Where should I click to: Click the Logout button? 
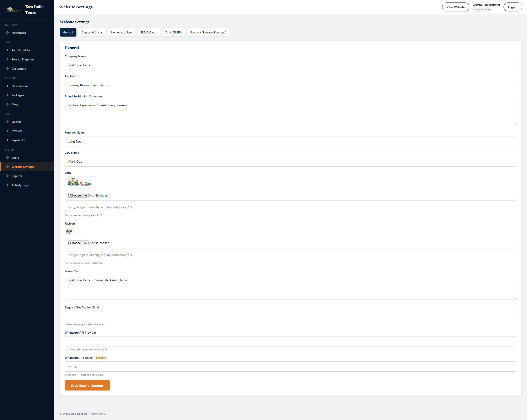[x=513, y=7]
